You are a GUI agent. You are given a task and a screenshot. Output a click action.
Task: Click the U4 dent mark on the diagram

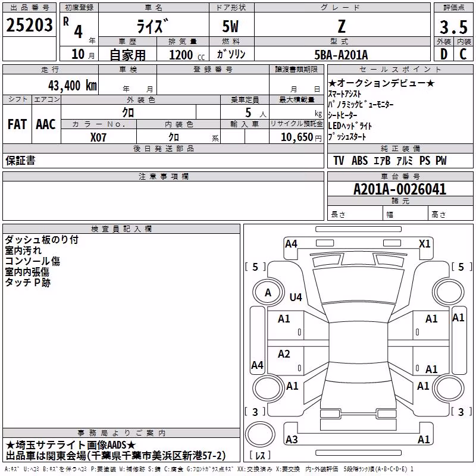click(x=296, y=297)
